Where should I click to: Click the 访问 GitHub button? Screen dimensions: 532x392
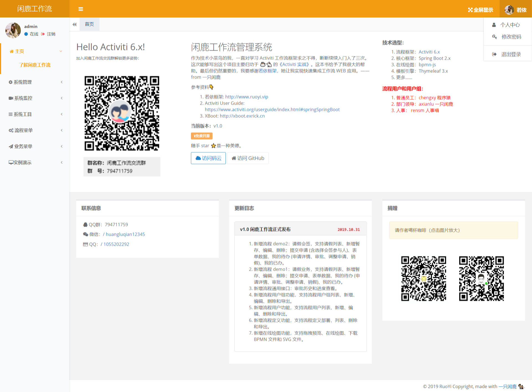248,158
